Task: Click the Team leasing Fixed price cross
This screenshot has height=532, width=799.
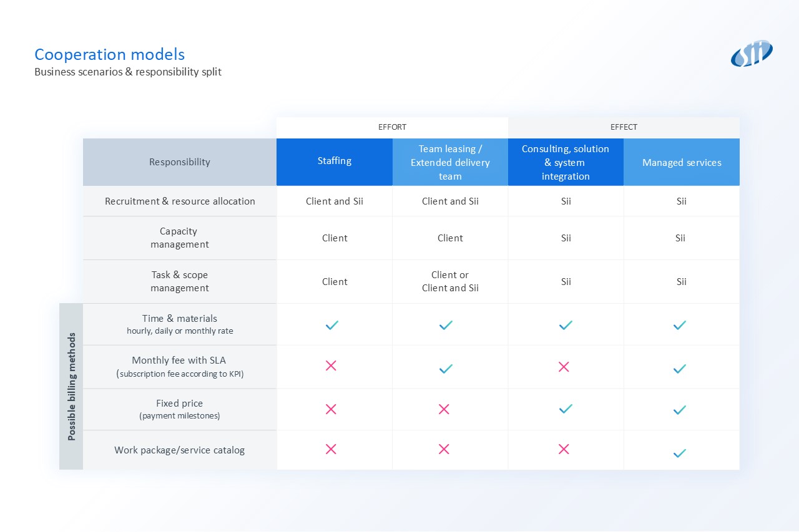Action: coord(444,409)
